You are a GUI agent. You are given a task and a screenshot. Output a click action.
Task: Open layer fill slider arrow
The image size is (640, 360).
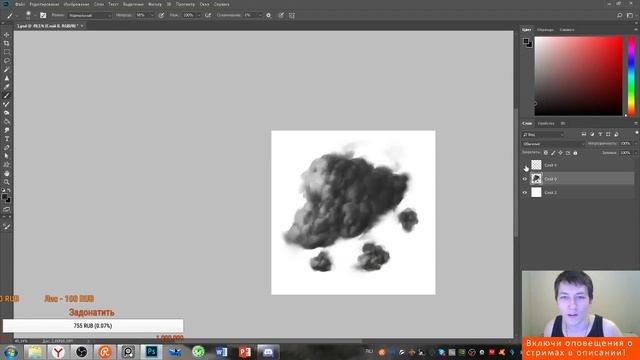[636, 153]
